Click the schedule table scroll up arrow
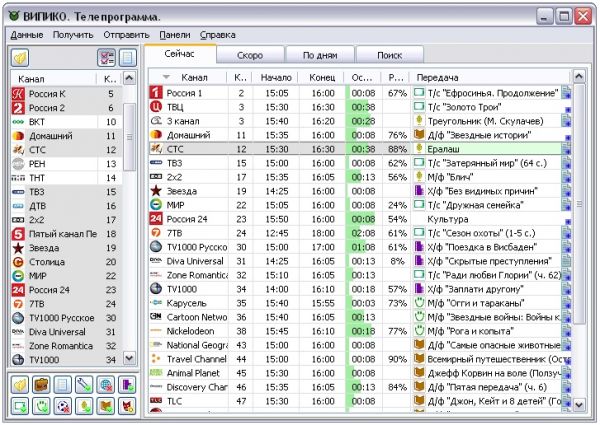Viewport: 600px width, 425px height. 579,77
